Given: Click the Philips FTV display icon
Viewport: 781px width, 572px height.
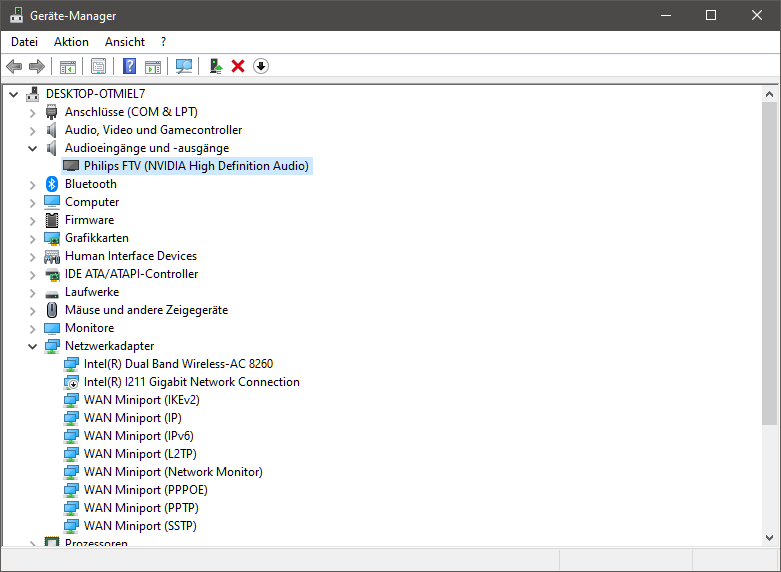Looking at the screenshot, I should coord(71,166).
